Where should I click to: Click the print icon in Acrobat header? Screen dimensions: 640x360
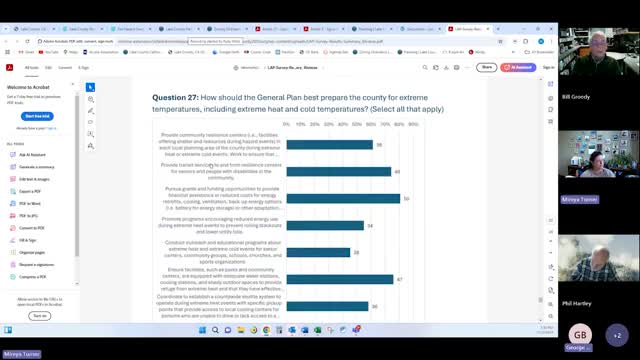(x=456, y=67)
